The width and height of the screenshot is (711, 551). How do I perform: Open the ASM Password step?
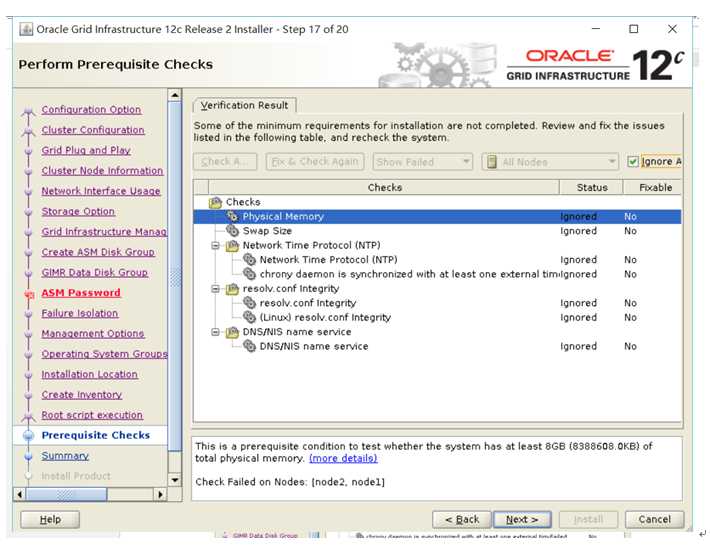81,293
